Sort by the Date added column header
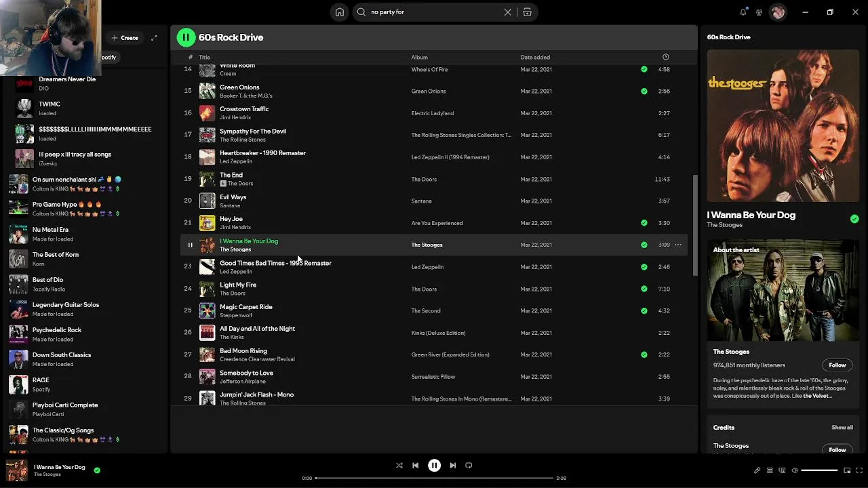The width and height of the screenshot is (868, 488). coord(535,57)
